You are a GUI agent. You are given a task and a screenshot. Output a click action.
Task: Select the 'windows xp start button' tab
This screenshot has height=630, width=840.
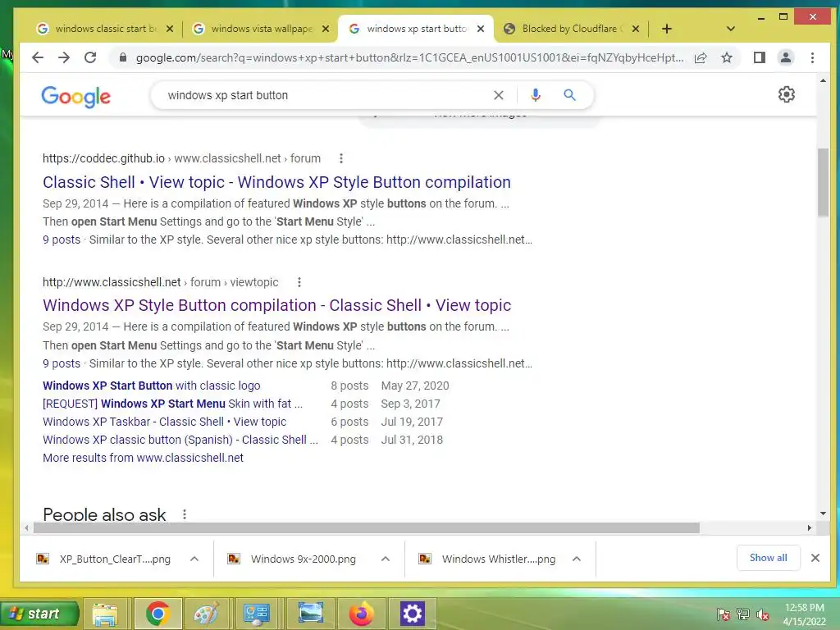pyautogui.click(x=415, y=29)
